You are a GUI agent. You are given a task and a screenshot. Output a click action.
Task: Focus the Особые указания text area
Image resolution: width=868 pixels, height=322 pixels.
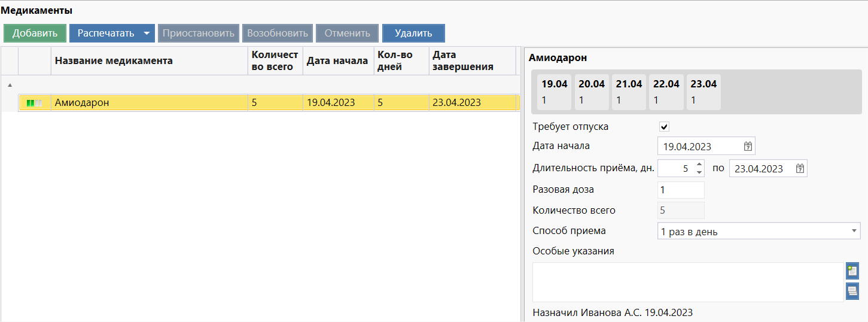[687, 282]
